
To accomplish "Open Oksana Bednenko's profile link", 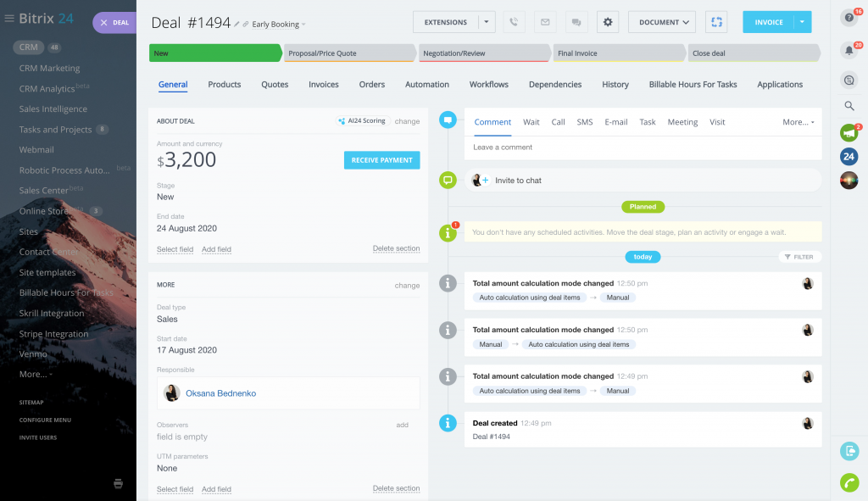I will 220,393.
